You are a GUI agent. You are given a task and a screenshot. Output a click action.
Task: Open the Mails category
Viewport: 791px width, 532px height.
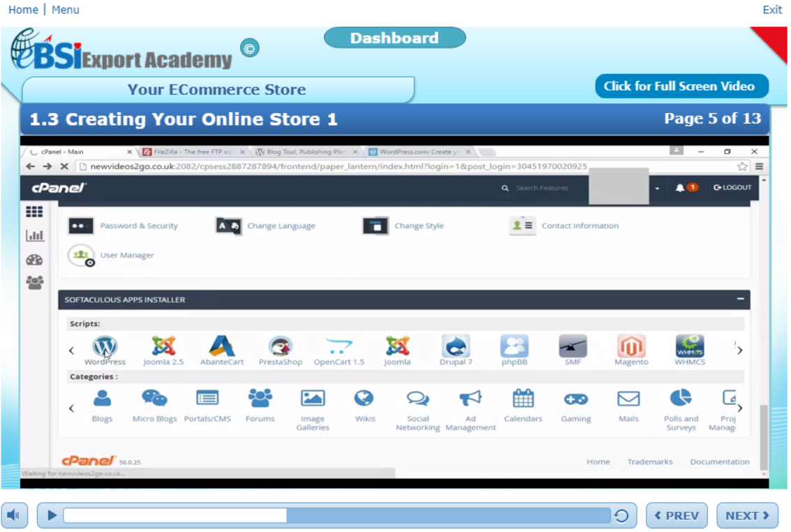coord(628,406)
